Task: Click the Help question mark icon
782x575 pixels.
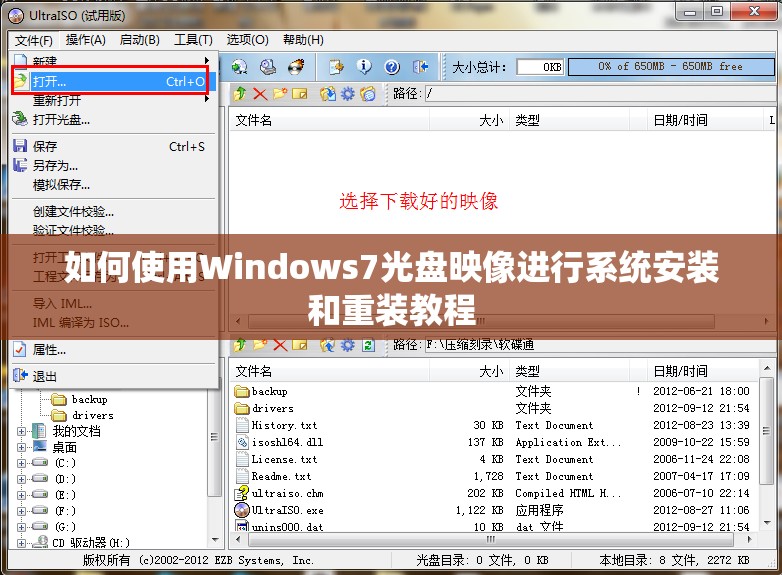Action: [x=392, y=66]
